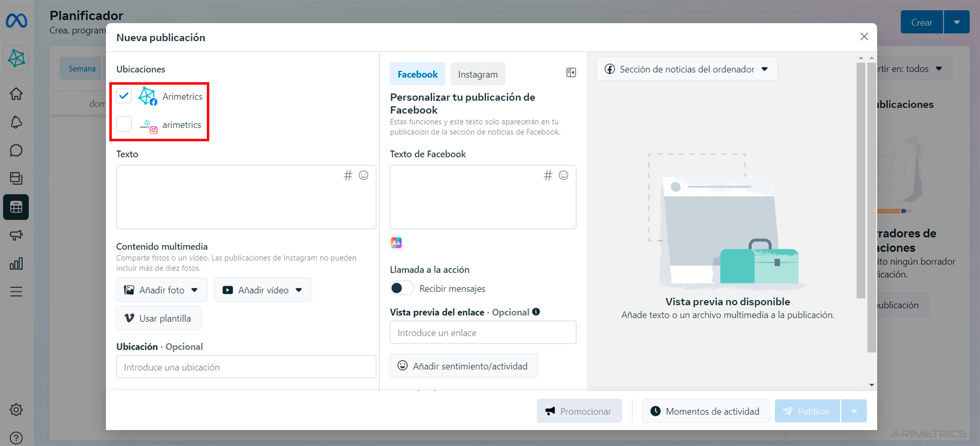This screenshot has width=980, height=446.
Task: Click the Promocionar button
Action: 579,411
